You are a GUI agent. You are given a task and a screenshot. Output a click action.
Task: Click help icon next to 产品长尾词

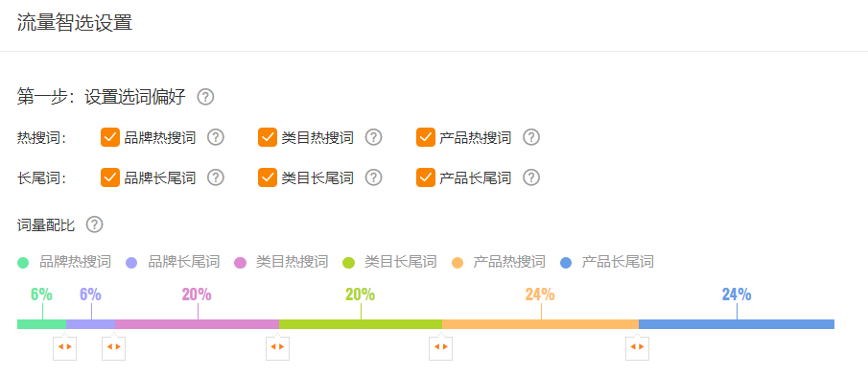[531, 177]
